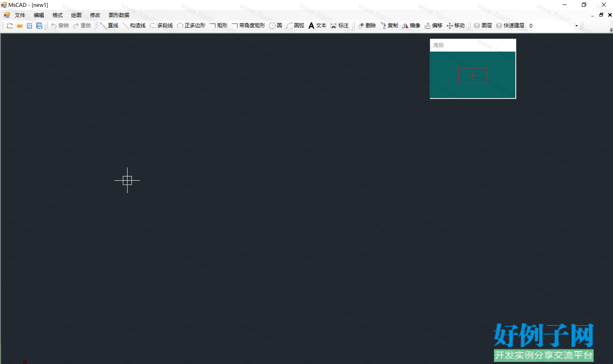Open the 图形数据 menu
The width and height of the screenshot is (613, 364).
click(x=119, y=15)
